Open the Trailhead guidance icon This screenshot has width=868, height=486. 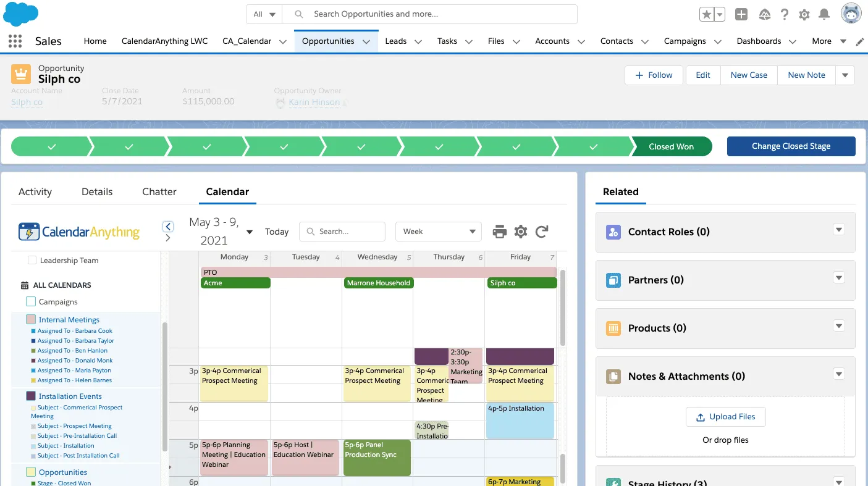point(764,14)
